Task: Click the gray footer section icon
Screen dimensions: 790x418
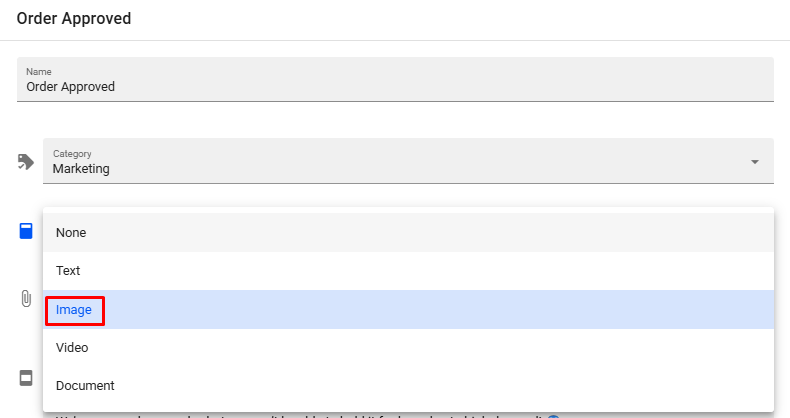Action: [x=26, y=378]
